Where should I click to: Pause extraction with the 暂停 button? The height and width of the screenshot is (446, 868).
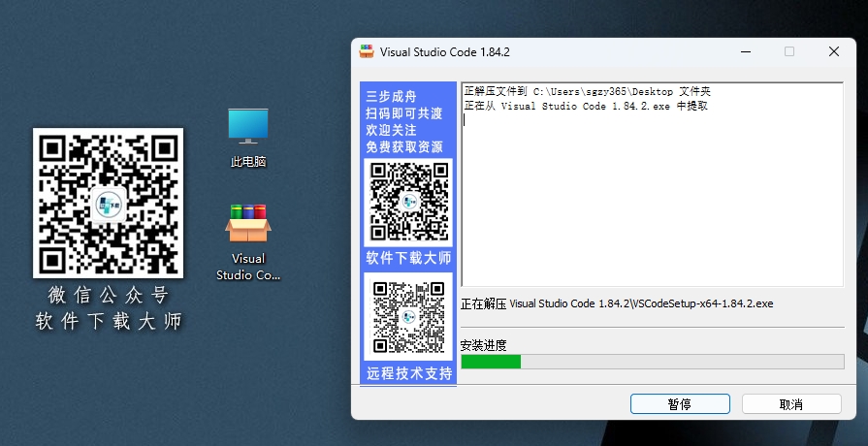click(680, 404)
